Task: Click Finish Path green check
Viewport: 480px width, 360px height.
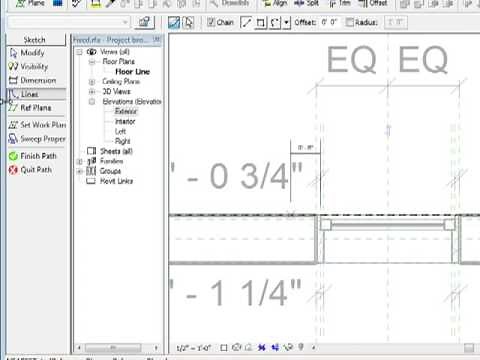Action: [33, 156]
